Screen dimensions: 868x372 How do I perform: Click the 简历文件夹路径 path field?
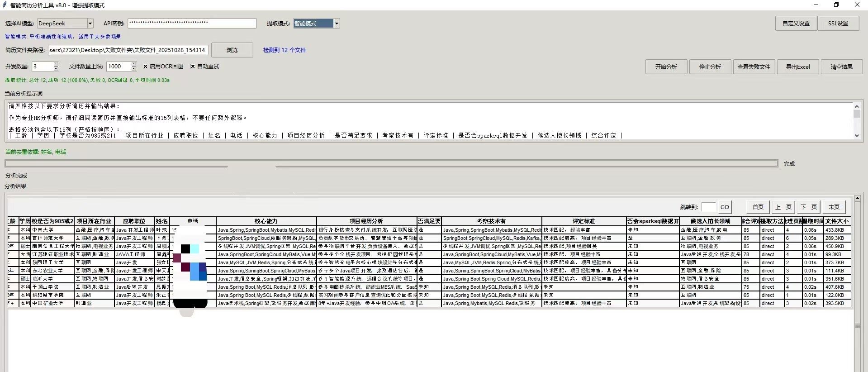(128, 50)
